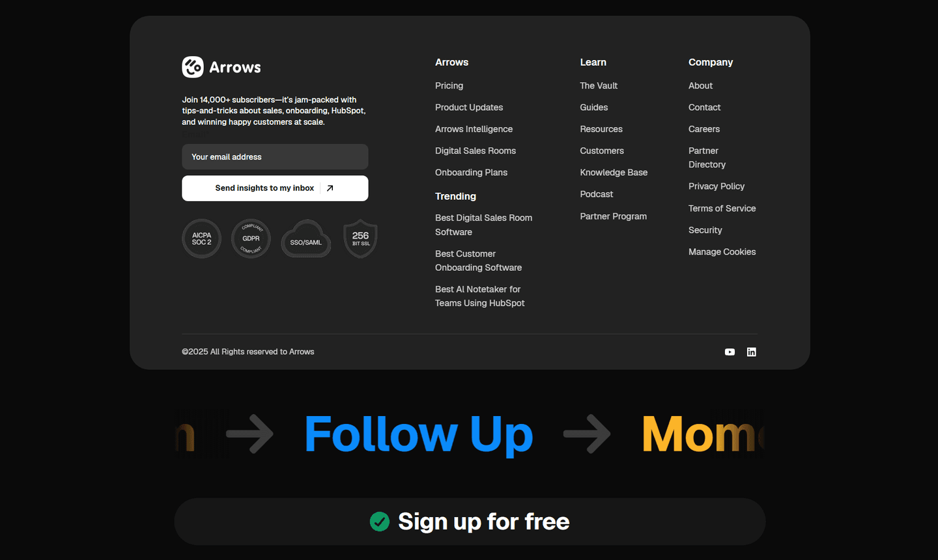Click the Join 14,000+ subscribers paragraph
938x560 pixels.
coord(274,111)
